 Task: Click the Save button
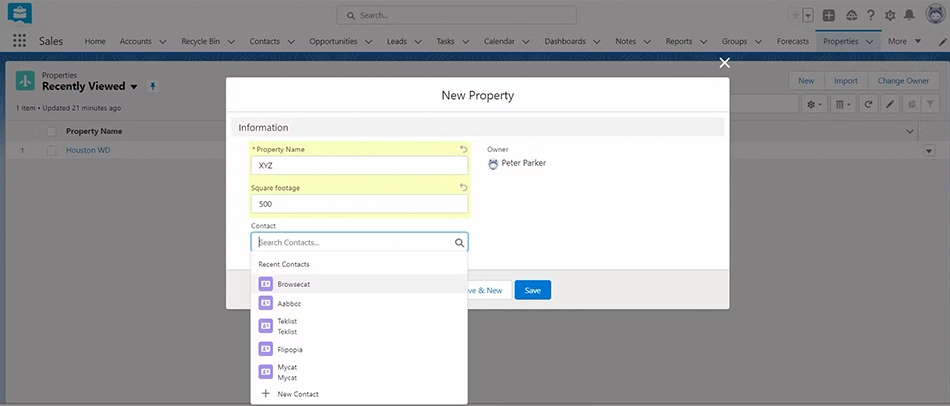[533, 290]
